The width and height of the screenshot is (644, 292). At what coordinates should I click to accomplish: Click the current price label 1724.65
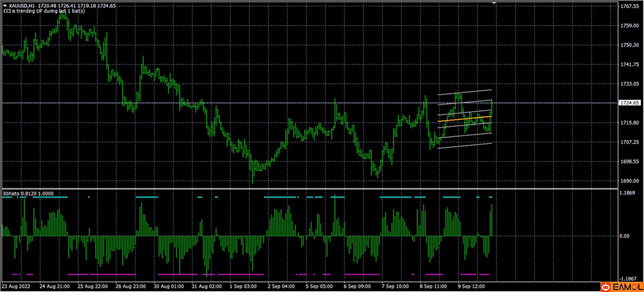click(x=629, y=103)
